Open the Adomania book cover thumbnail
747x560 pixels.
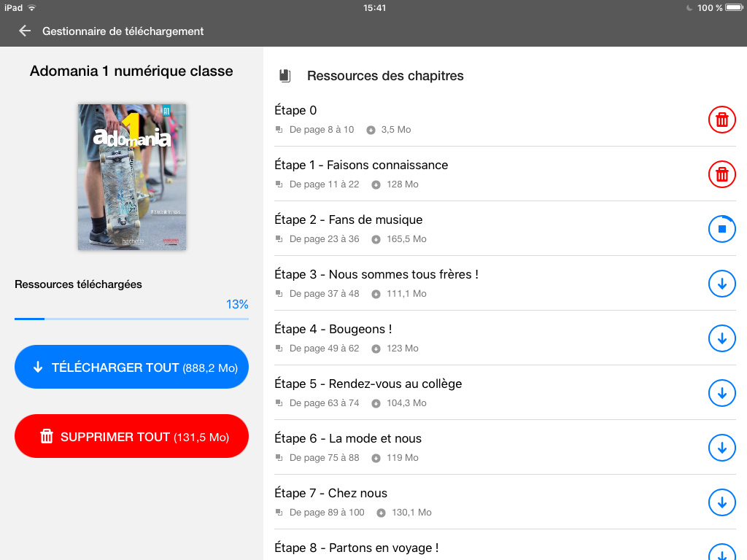coord(132,177)
